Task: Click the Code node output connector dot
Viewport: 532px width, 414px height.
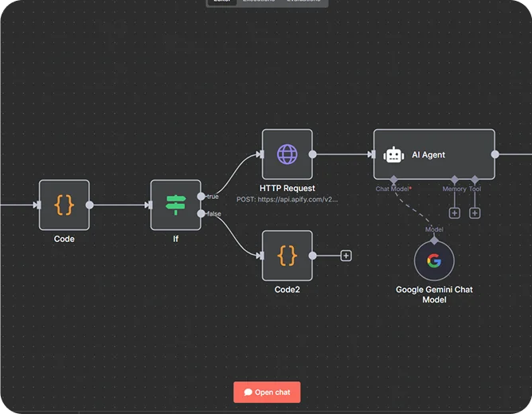Action: pos(89,205)
